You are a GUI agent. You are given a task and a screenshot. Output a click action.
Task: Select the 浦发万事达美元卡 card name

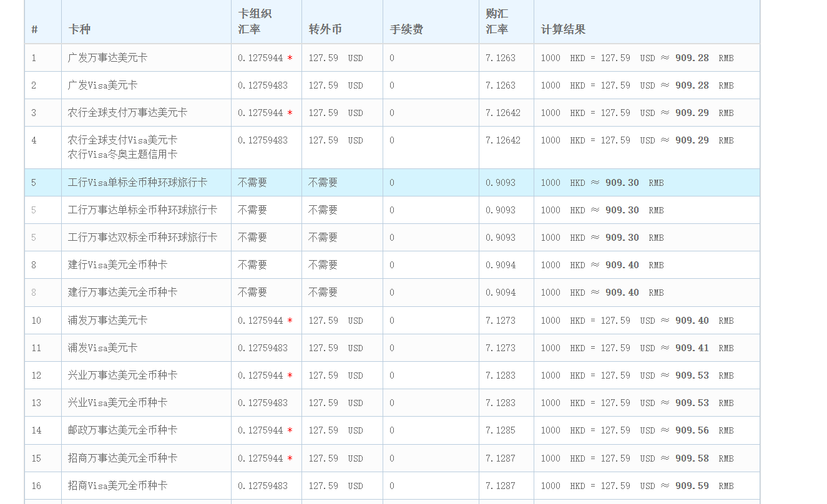coord(107,321)
